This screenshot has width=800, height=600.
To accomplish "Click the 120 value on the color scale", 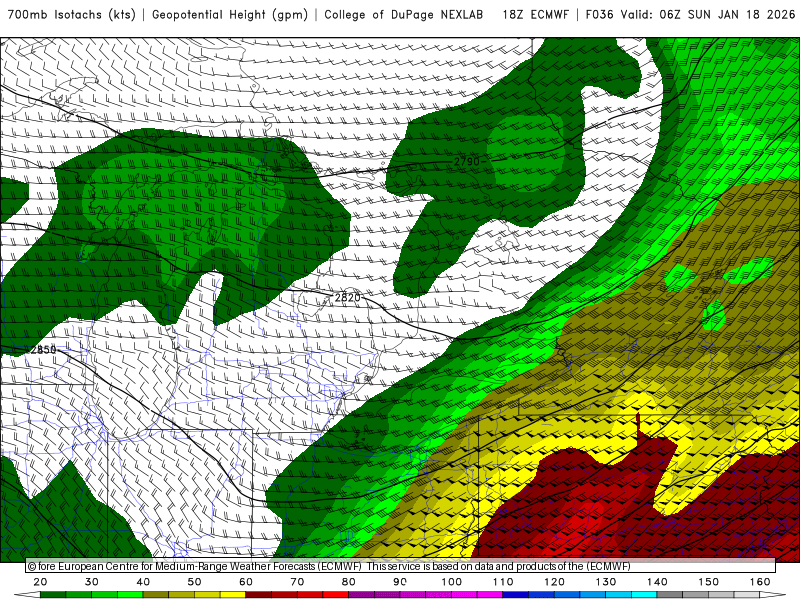I will (x=555, y=582).
